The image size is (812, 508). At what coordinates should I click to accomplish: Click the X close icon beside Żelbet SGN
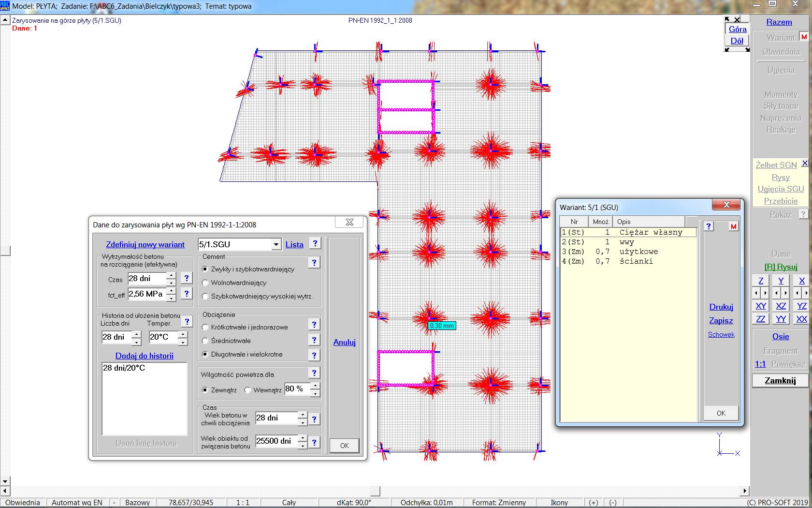click(x=805, y=164)
